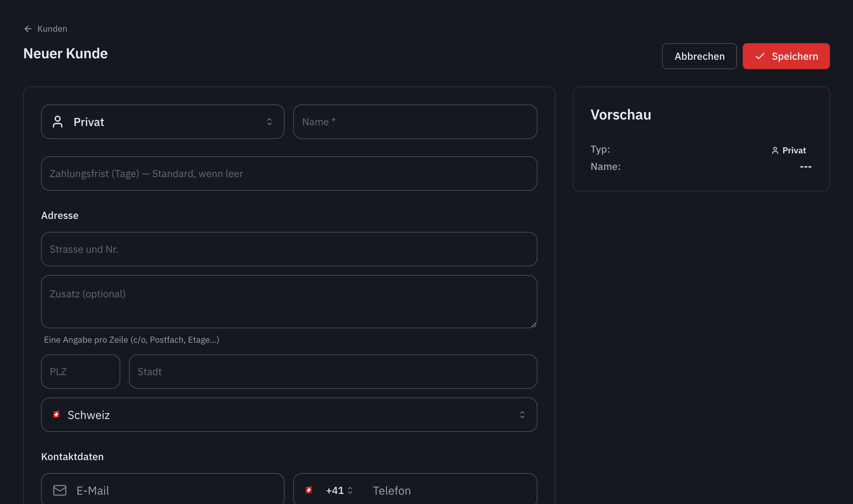Screen dimensions: 853x504
Task: Open the Privat customer type dropdown
Action: (x=163, y=122)
